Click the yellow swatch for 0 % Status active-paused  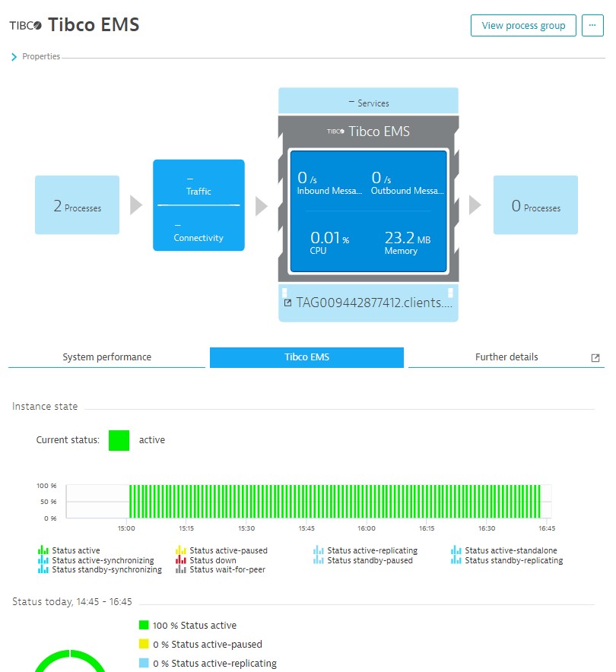[x=144, y=644]
